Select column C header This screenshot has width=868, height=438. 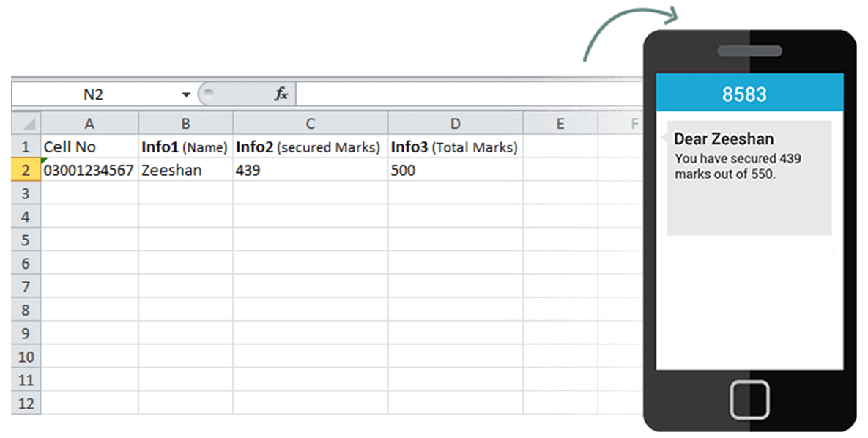[310, 124]
